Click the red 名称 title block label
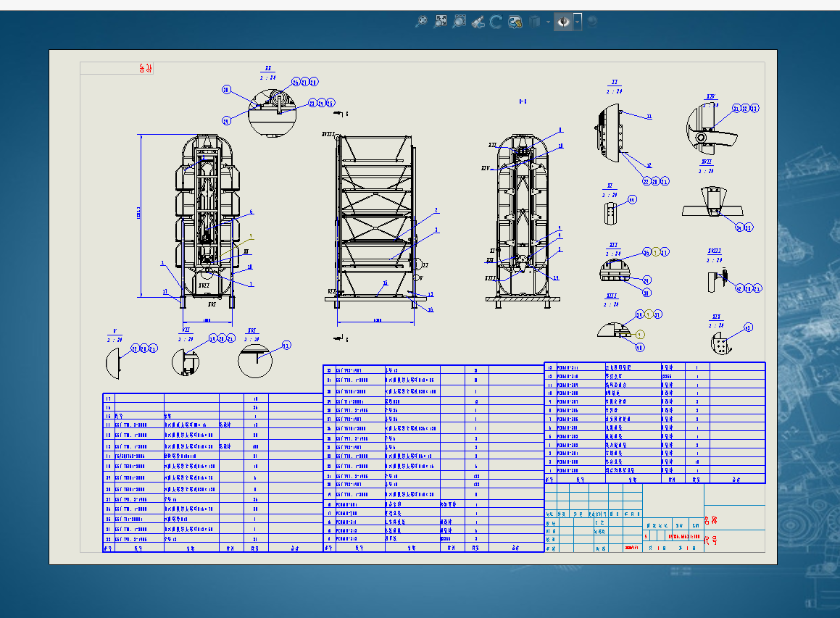 pyautogui.click(x=711, y=520)
